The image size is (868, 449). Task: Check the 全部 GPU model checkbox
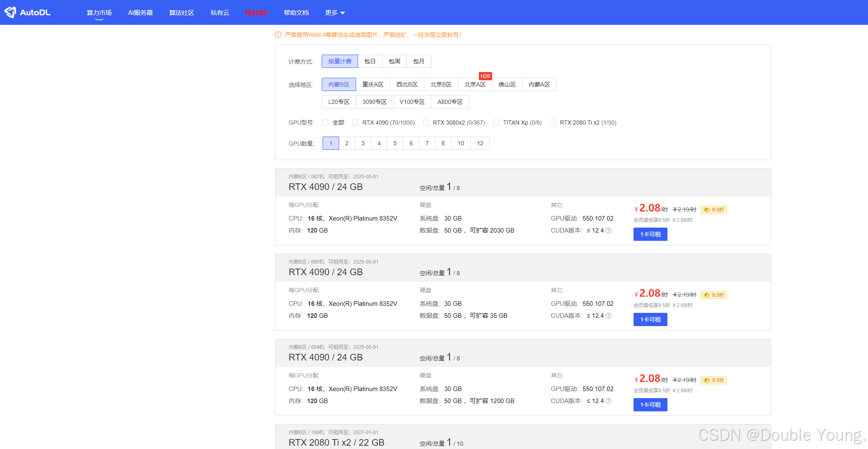pyautogui.click(x=325, y=122)
